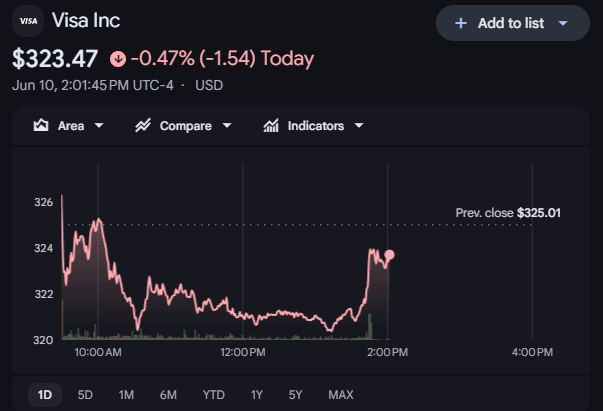
Task: Click the 326 price axis label
Action: 43,202
